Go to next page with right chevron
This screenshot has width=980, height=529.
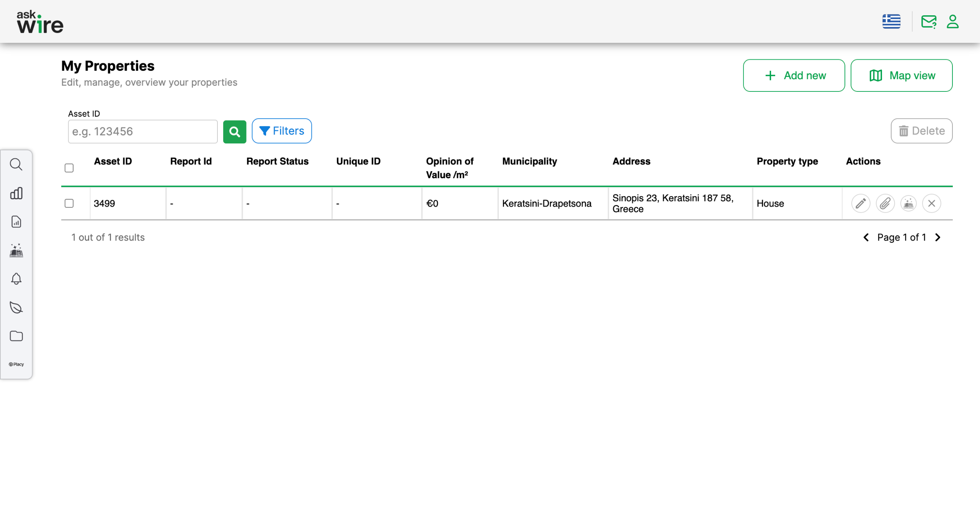pos(938,238)
